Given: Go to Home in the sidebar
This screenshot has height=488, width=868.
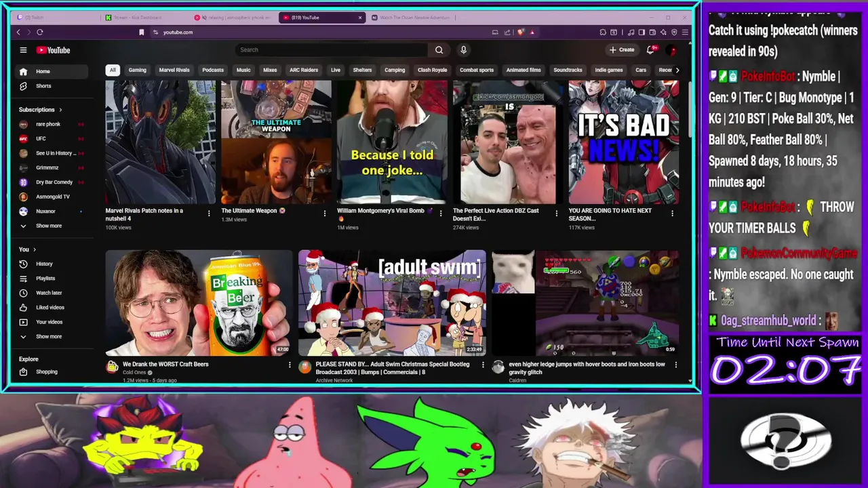Looking at the screenshot, I should point(53,71).
